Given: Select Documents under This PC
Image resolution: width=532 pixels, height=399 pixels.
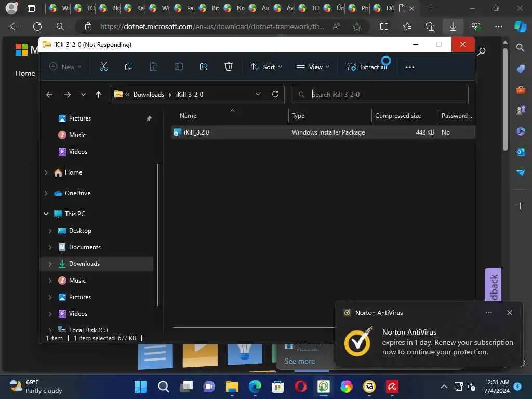Looking at the screenshot, I should click(85, 247).
